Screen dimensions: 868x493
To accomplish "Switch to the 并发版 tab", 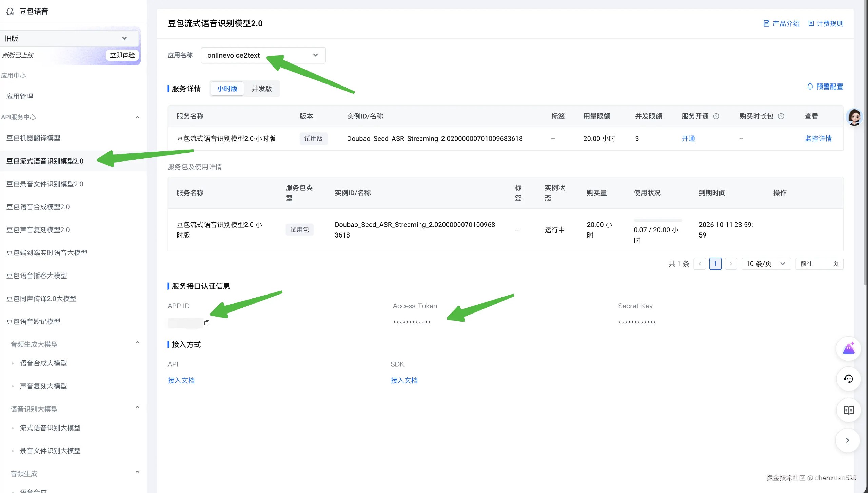I will 261,89.
